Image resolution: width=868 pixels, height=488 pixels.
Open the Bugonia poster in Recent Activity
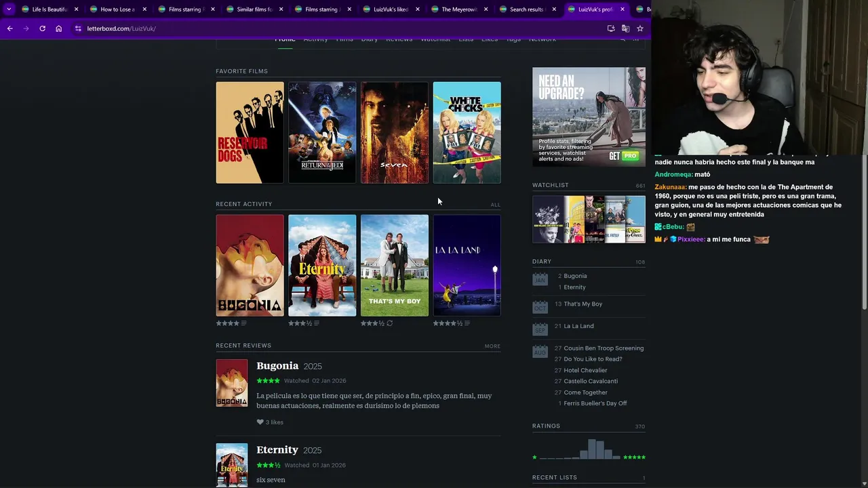tap(250, 266)
